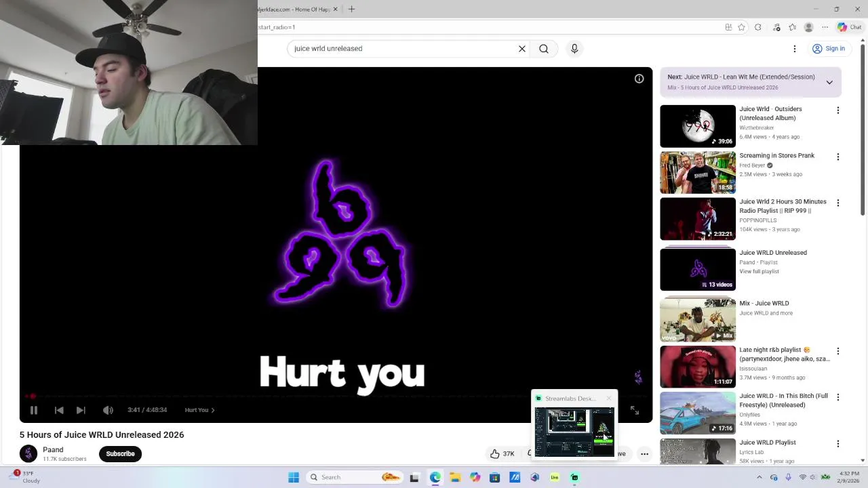Open the video info card icon
The image size is (868, 488).
pyautogui.click(x=639, y=79)
